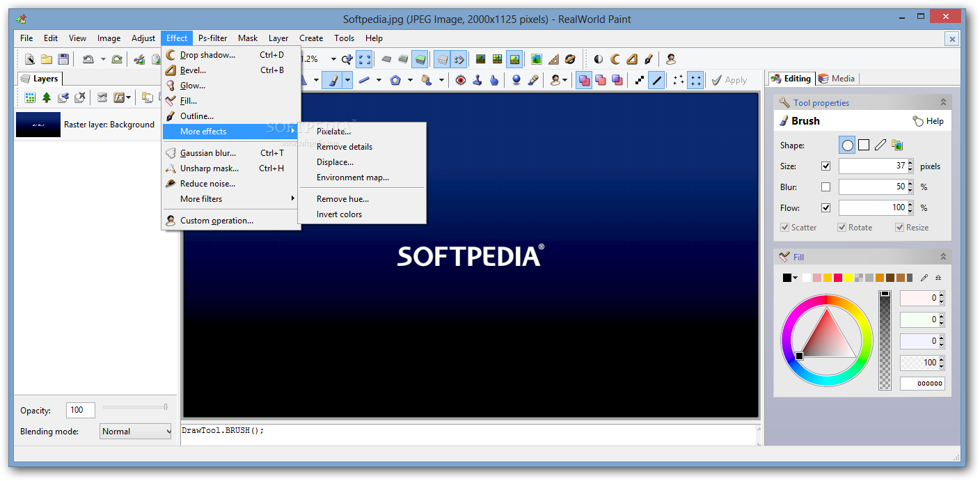Collapse the Tool properties panel
Screen dimensions: 980x481
tap(943, 102)
